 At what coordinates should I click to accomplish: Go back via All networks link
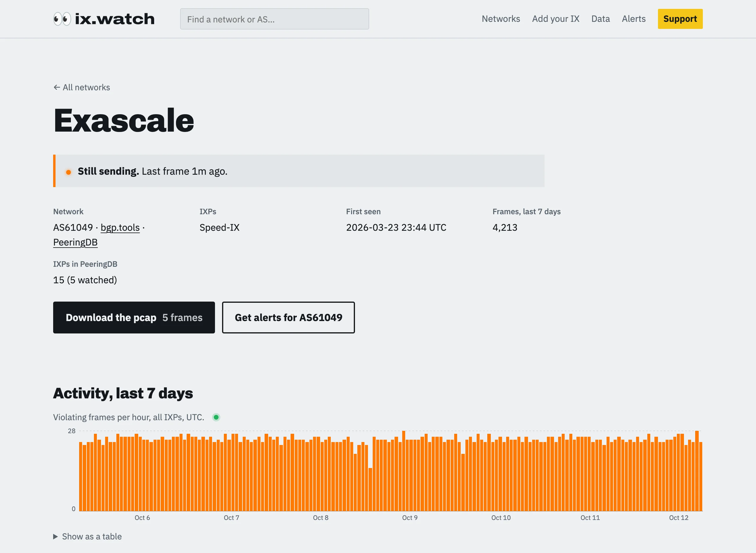pos(82,87)
